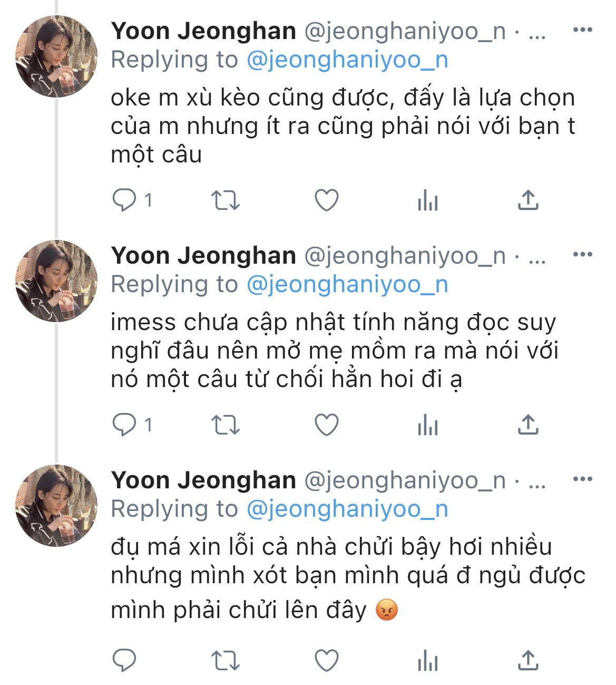Retweet the tweet starting "imess chưa cập nhật"

pyautogui.click(x=226, y=425)
